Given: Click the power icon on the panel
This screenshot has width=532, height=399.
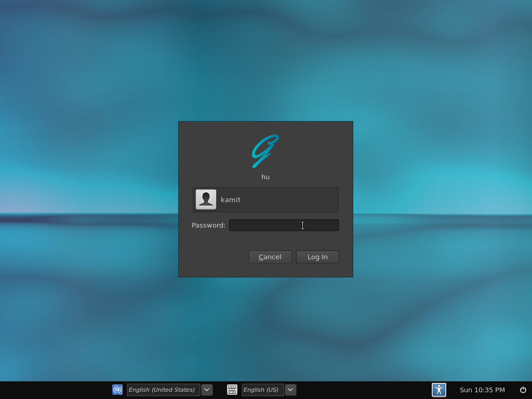Looking at the screenshot, I should click(x=523, y=390).
